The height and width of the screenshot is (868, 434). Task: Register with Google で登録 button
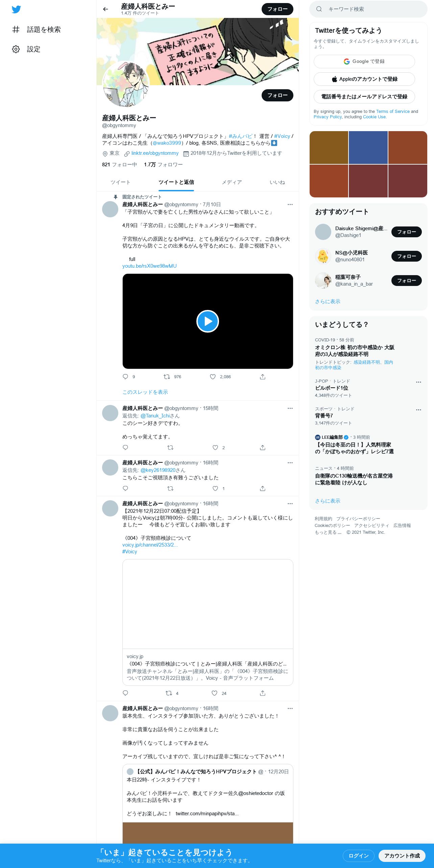364,62
